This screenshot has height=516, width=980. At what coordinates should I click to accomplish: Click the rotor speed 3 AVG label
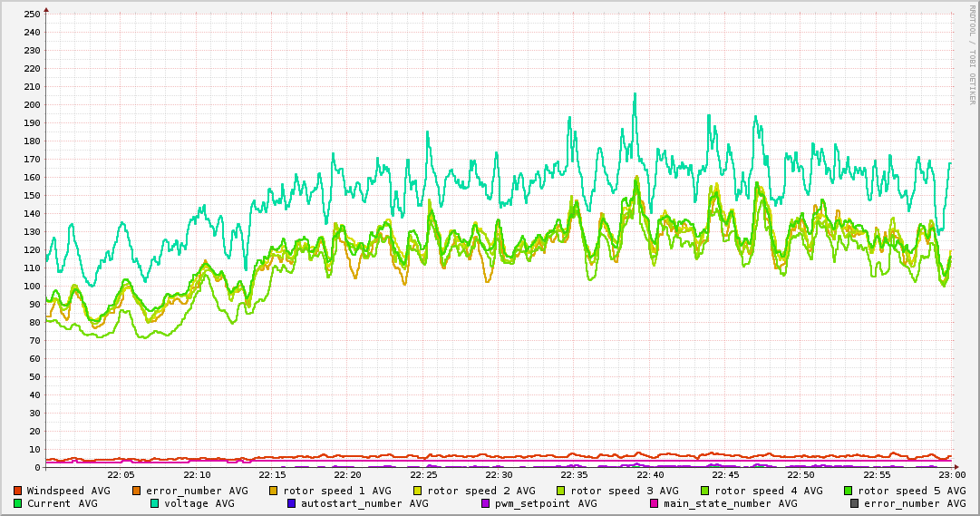pos(625,491)
